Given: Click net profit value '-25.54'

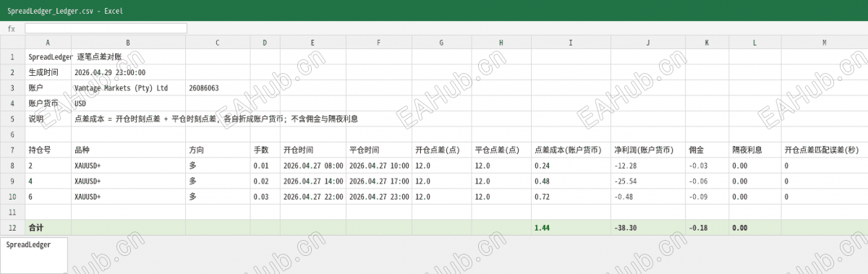Looking at the screenshot, I should (x=648, y=181).
